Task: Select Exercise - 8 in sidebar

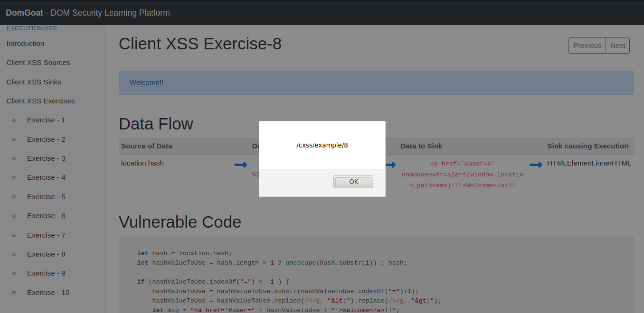Action: 46,254
